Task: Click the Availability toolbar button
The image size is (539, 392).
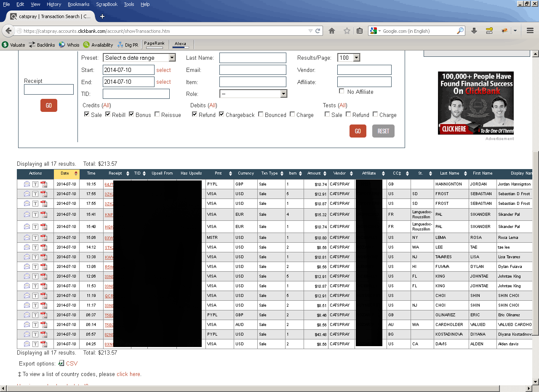Action: pyautogui.click(x=98, y=45)
